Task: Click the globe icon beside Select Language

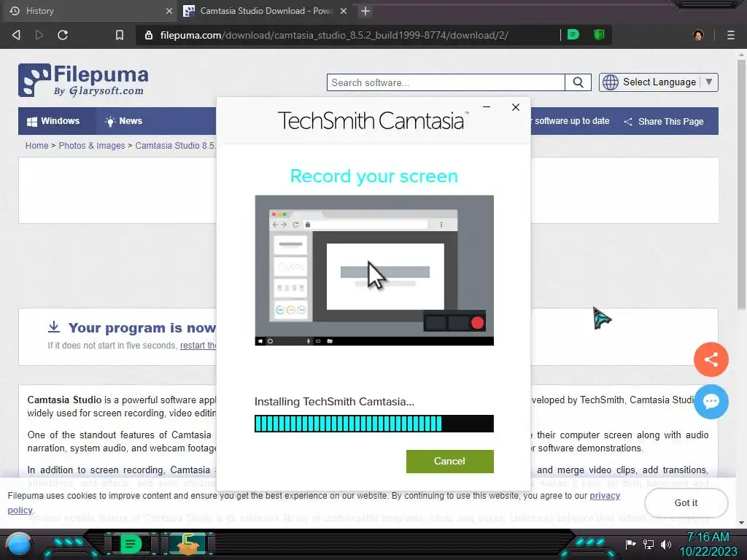Action: [611, 82]
